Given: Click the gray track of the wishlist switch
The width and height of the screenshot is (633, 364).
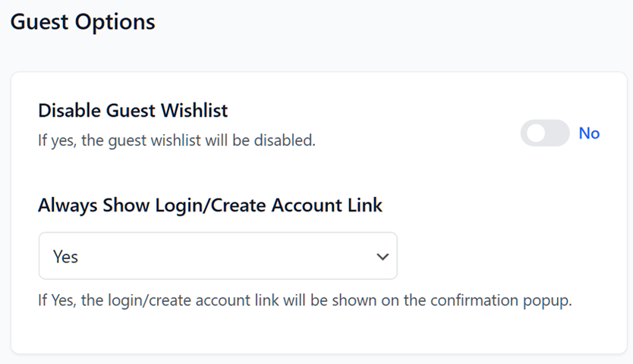Looking at the screenshot, I should pyautogui.click(x=557, y=133).
